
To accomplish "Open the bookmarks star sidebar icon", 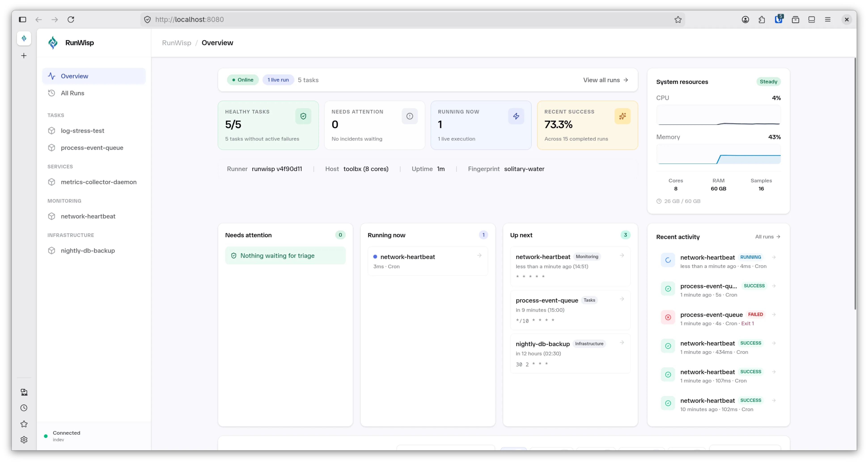I will pyautogui.click(x=24, y=424).
